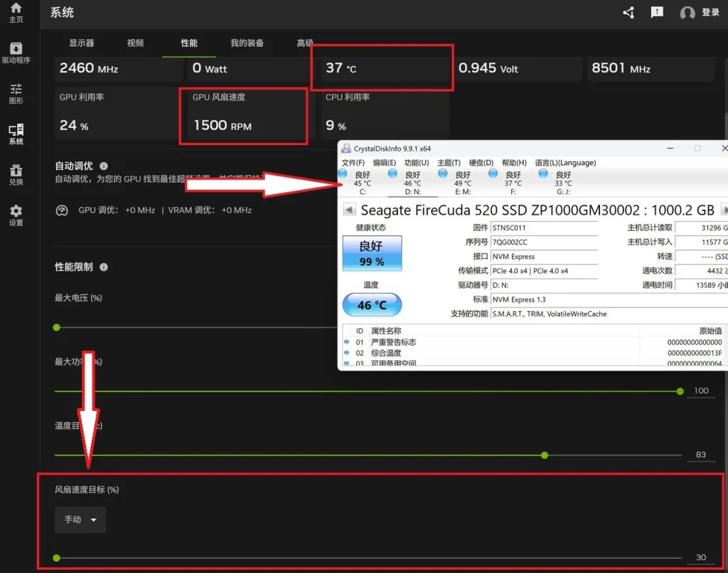Click the 2460 MHz clock tile

[119, 69]
